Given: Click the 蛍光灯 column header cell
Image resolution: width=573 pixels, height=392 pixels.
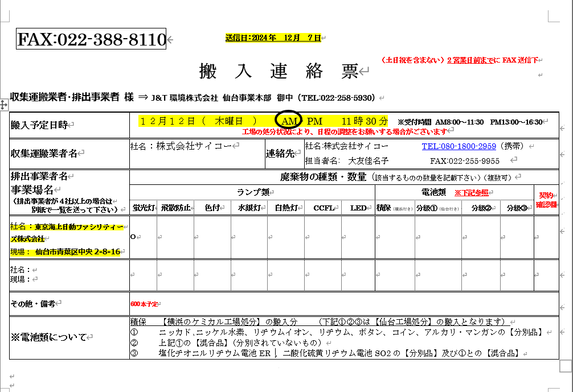Looking at the screenshot, I should [143, 208].
